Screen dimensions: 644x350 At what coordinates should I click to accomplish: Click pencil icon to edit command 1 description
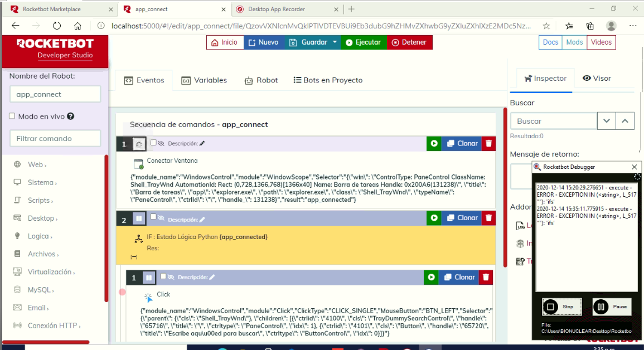tap(202, 143)
